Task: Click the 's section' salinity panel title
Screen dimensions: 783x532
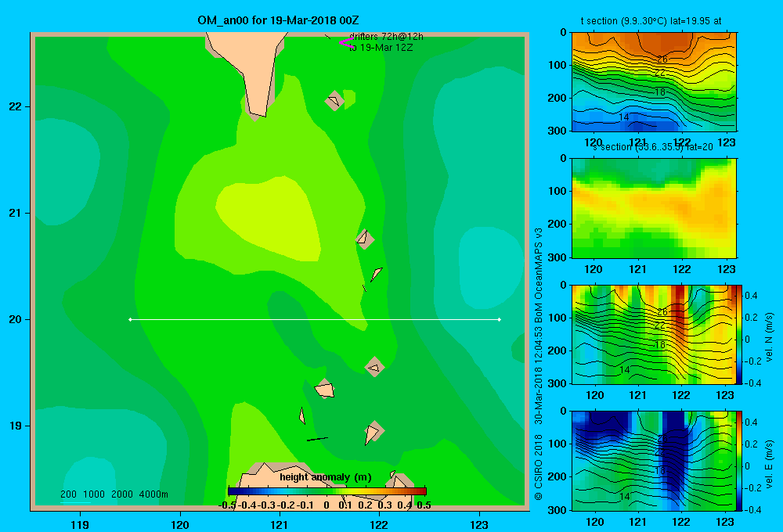Action: click(653, 147)
